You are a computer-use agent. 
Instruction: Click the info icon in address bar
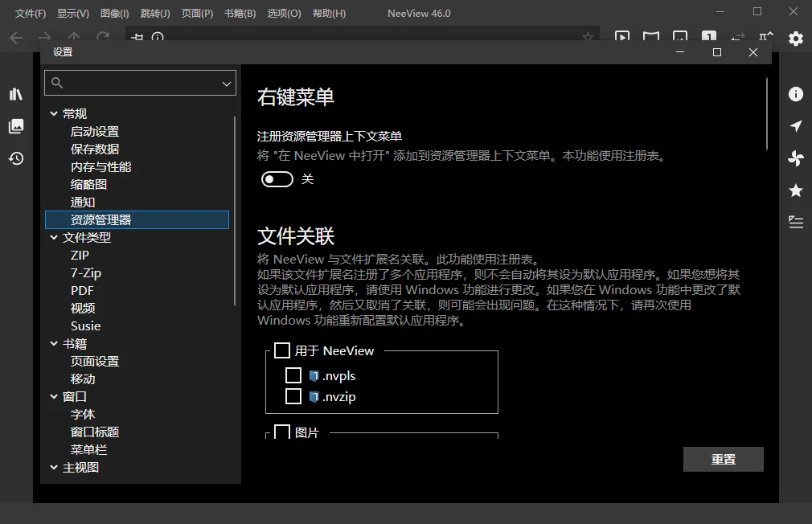coord(158,37)
